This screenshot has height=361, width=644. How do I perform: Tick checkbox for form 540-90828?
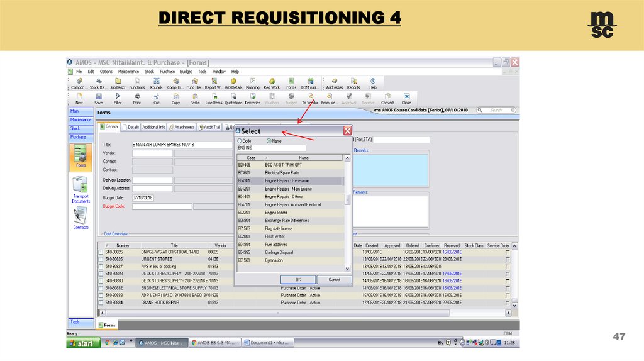click(x=101, y=274)
